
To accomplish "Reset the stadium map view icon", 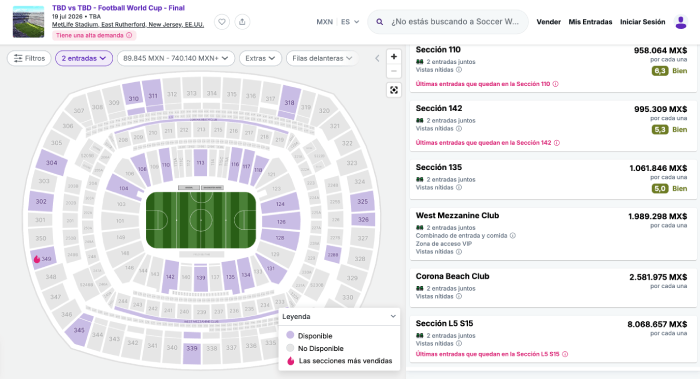I will tap(394, 90).
